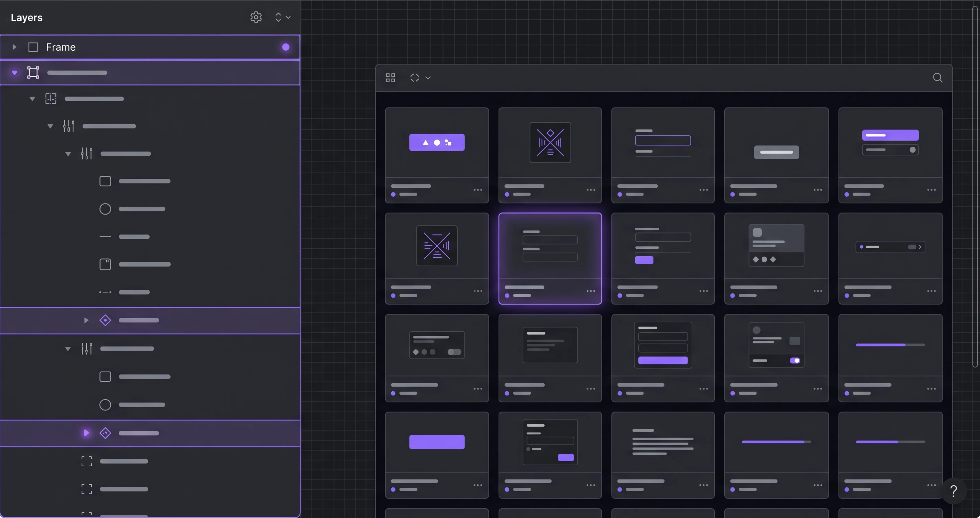980x518 pixels.
Task: Open more options on wide purple submit form card
Action: point(703,389)
